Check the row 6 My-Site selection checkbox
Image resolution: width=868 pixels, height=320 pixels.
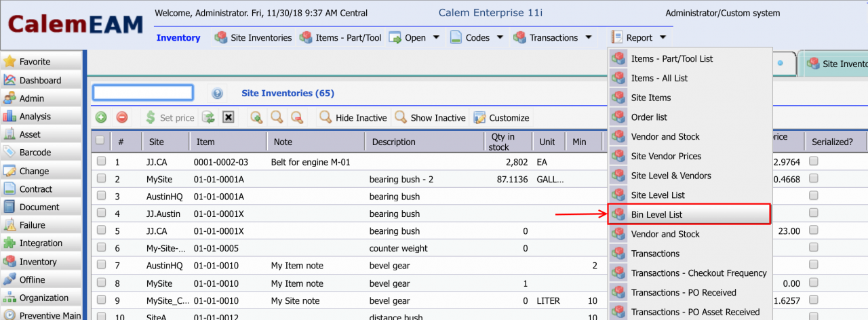tap(101, 248)
